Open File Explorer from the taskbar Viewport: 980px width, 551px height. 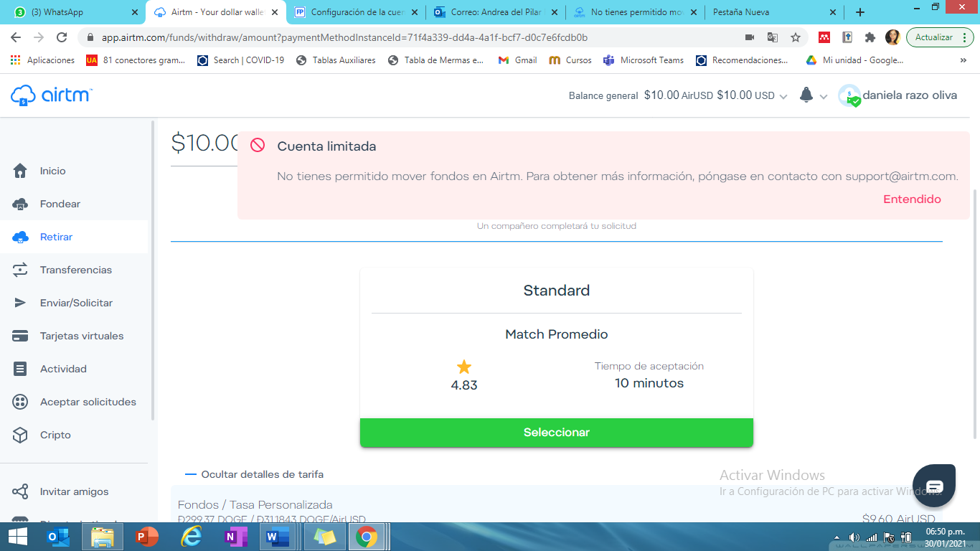(x=103, y=537)
